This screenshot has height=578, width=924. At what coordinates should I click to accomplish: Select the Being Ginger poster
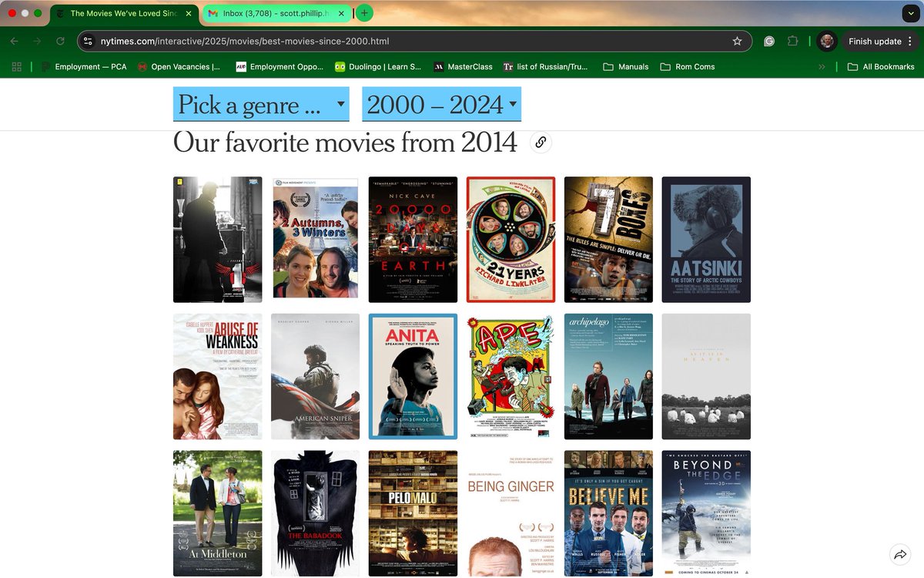click(x=511, y=513)
